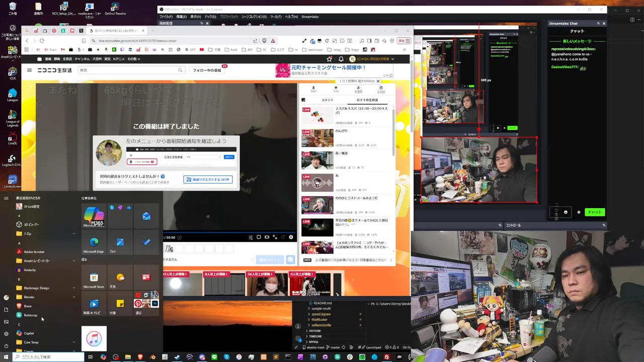Open README.md in VS Code explorer
Image resolution: width=644 pixels, height=362 pixels.
pos(323,303)
